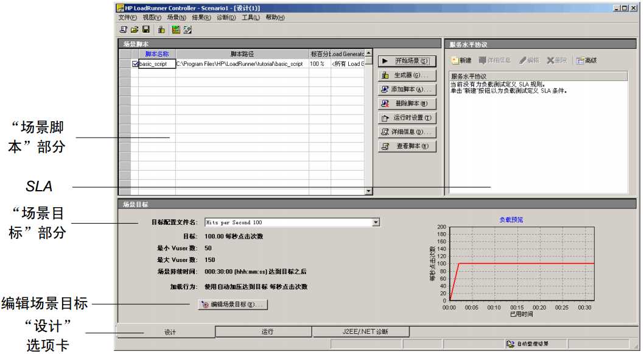Screen dimensions: 644x354
Task: Select the basic_script name cell
Action: (x=157, y=64)
